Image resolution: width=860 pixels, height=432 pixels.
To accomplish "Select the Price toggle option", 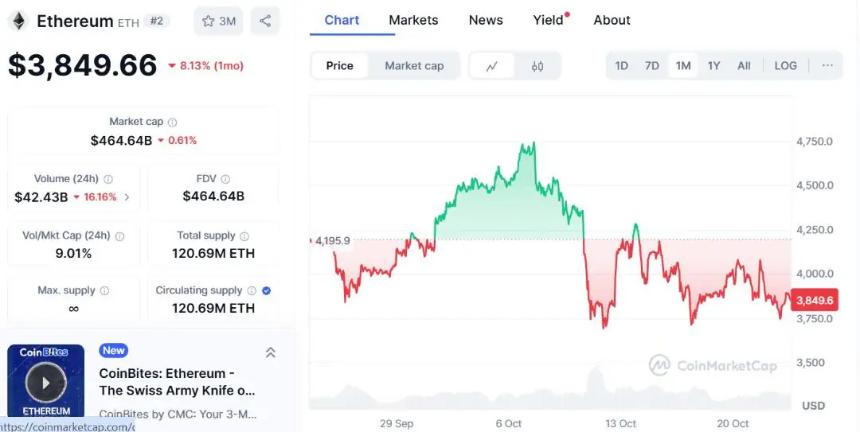I will 340,66.
